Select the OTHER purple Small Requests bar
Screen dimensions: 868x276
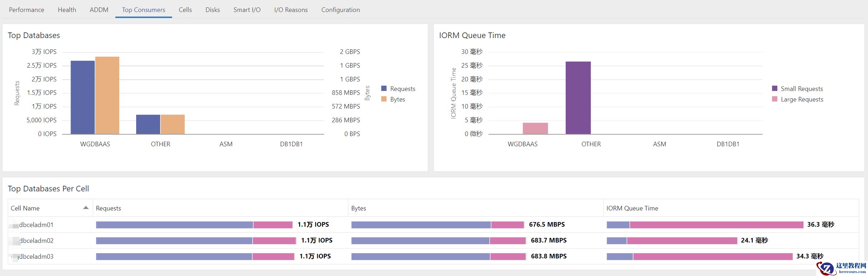point(578,98)
